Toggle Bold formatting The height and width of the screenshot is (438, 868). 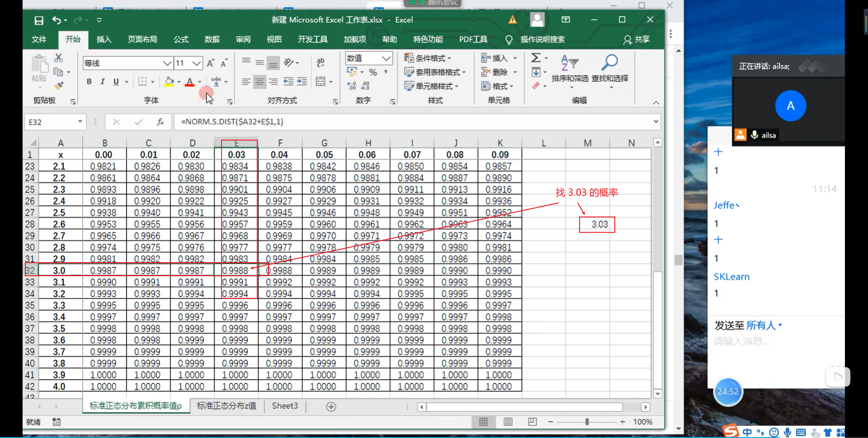coord(89,81)
